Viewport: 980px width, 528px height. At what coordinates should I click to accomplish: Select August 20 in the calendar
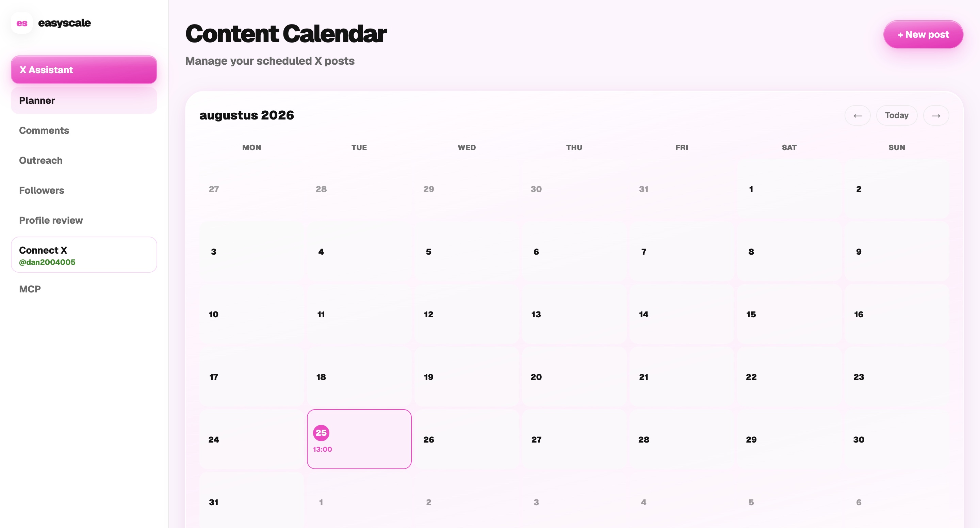point(574,377)
